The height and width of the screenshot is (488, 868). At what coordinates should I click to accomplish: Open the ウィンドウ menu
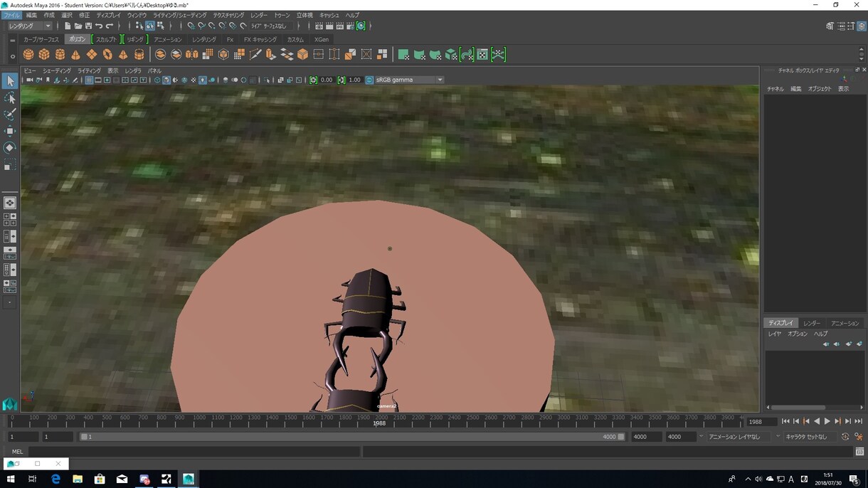tap(137, 15)
